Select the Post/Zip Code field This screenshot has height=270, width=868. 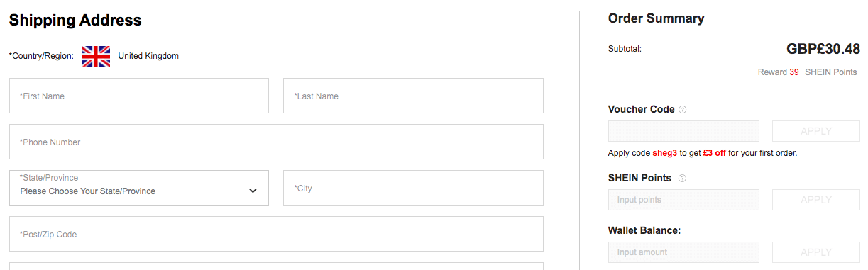point(276,234)
